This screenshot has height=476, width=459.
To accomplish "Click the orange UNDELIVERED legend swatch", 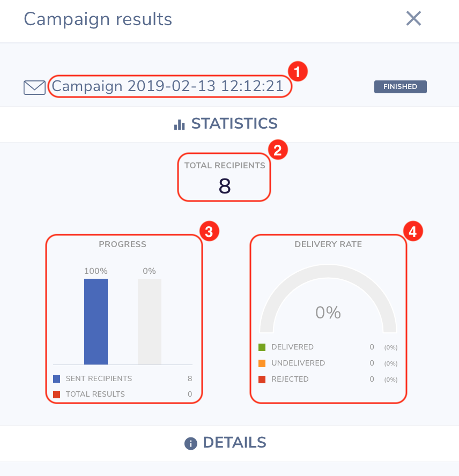I will (x=262, y=363).
